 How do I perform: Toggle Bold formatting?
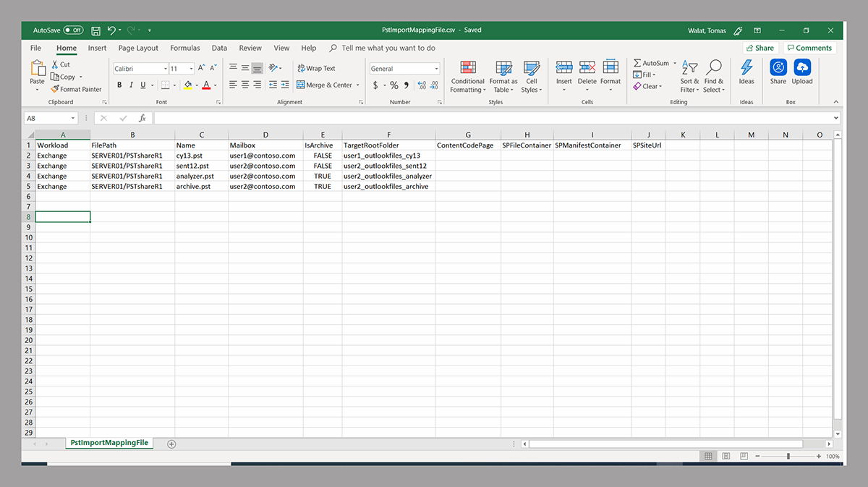(119, 85)
